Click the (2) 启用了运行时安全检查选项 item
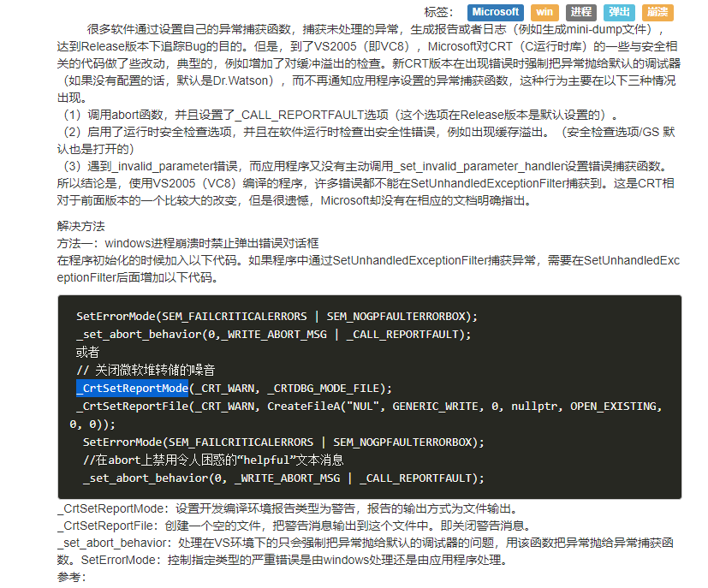The width and height of the screenshot is (708, 588). click(x=366, y=140)
